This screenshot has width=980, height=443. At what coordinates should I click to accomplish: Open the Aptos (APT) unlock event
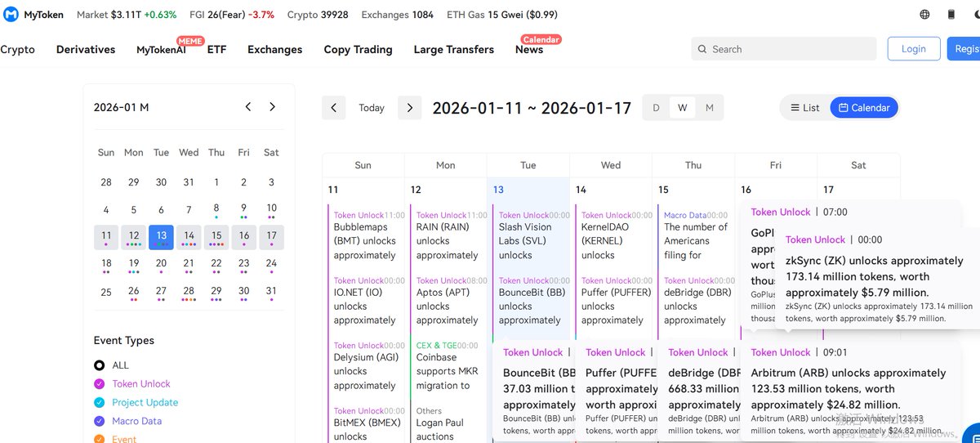(x=448, y=301)
